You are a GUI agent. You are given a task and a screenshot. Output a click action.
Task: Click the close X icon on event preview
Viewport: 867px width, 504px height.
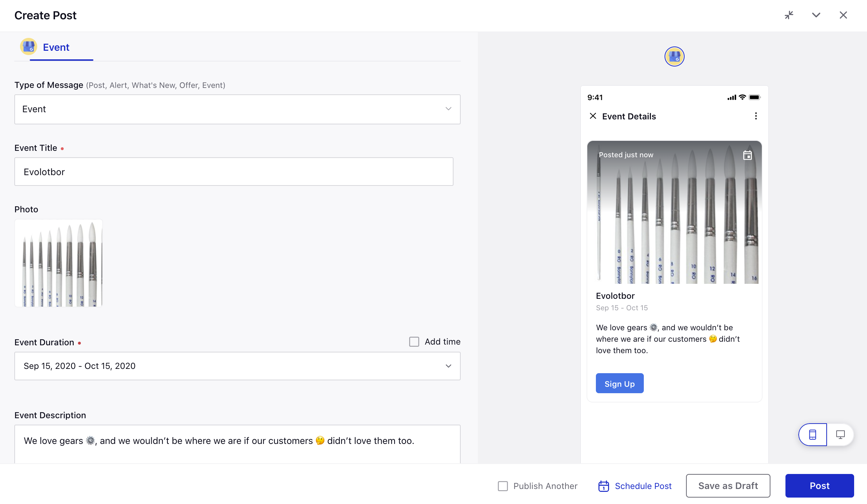[593, 116]
